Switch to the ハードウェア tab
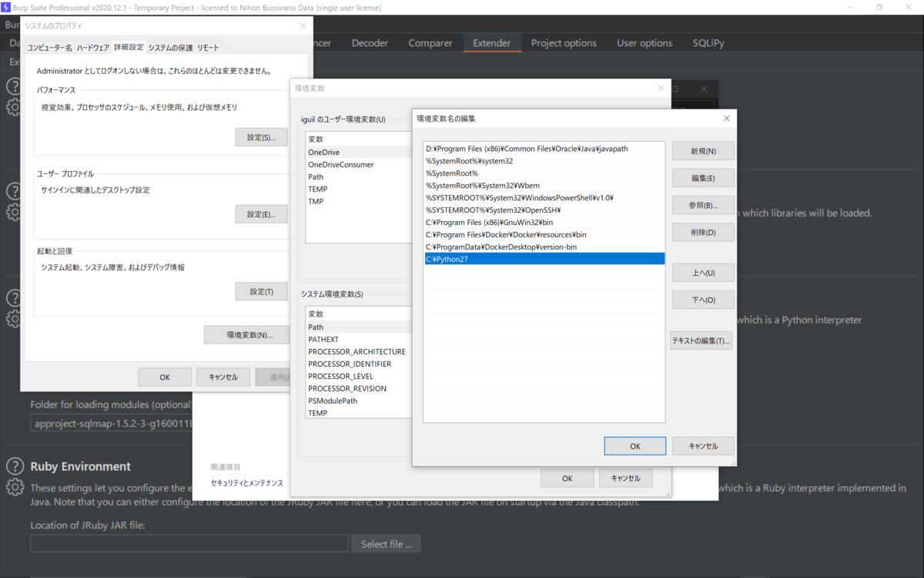The image size is (924, 578). tap(92, 48)
